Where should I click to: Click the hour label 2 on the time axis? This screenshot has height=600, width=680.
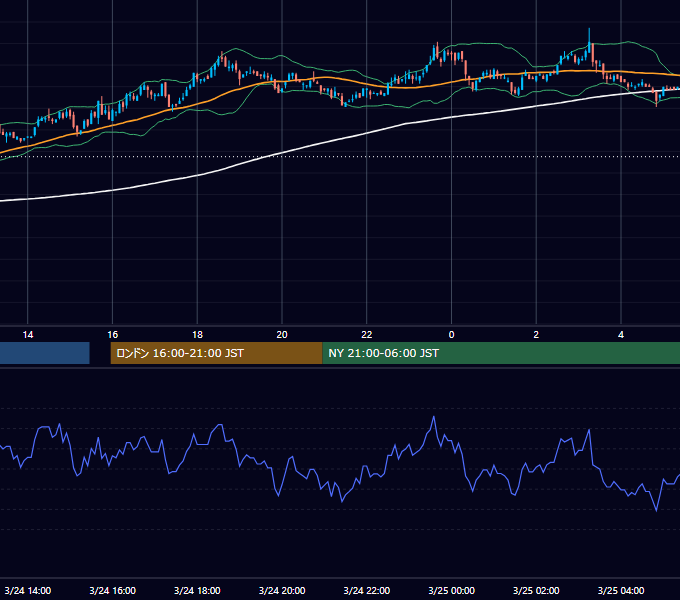coord(536,334)
